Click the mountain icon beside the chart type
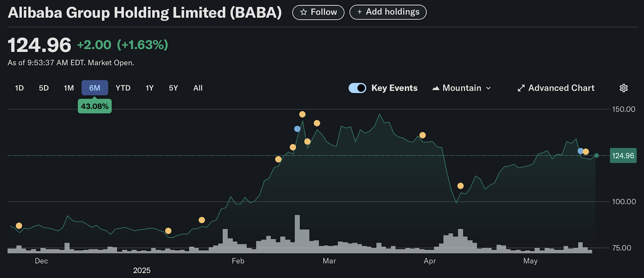This screenshot has width=644, height=278. (x=436, y=88)
